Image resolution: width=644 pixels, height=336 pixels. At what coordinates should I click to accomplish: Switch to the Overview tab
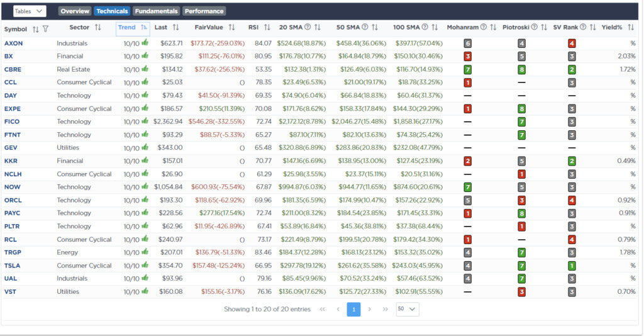pyautogui.click(x=75, y=11)
